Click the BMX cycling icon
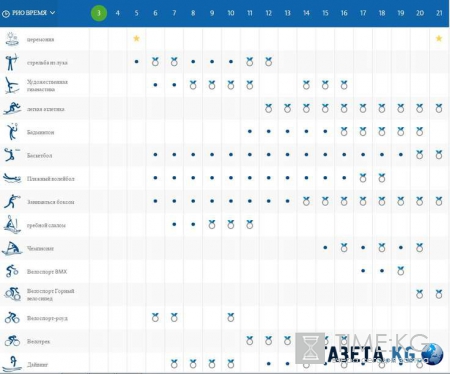 (12, 271)
